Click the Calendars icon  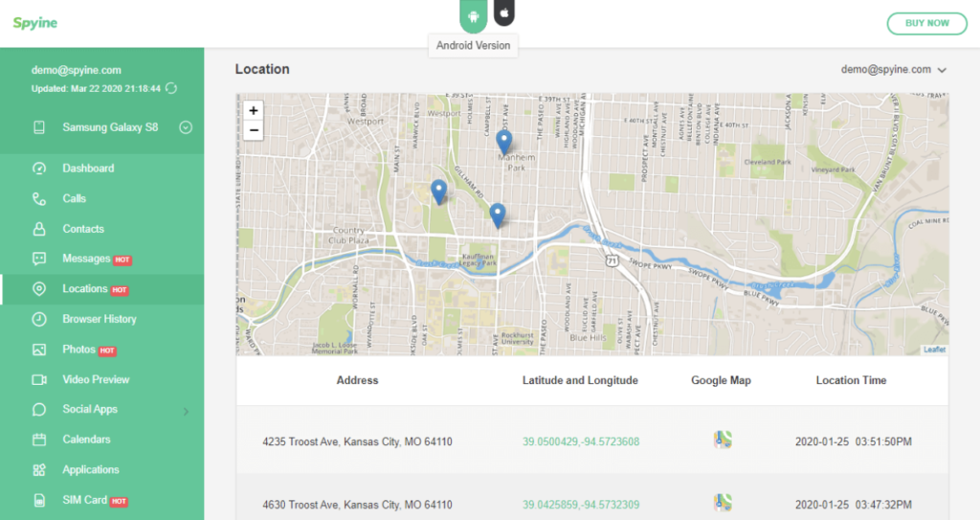click(38, 440)
